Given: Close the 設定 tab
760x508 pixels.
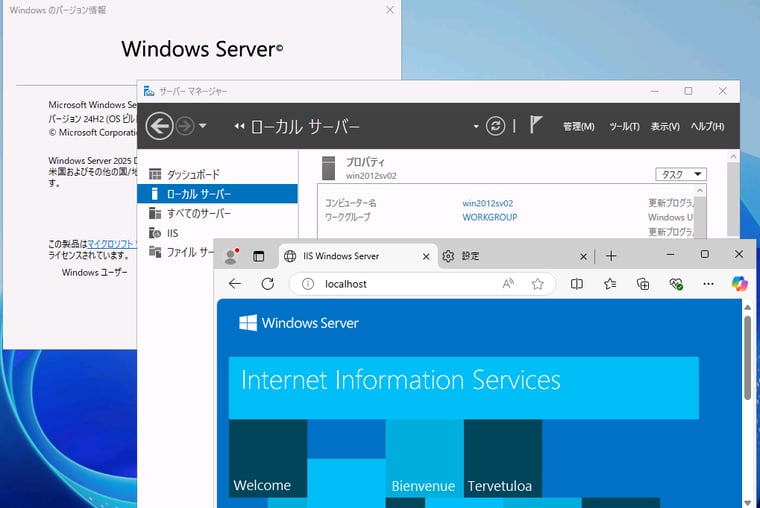Looking at the screenshot, I should [x=584, y=256].
